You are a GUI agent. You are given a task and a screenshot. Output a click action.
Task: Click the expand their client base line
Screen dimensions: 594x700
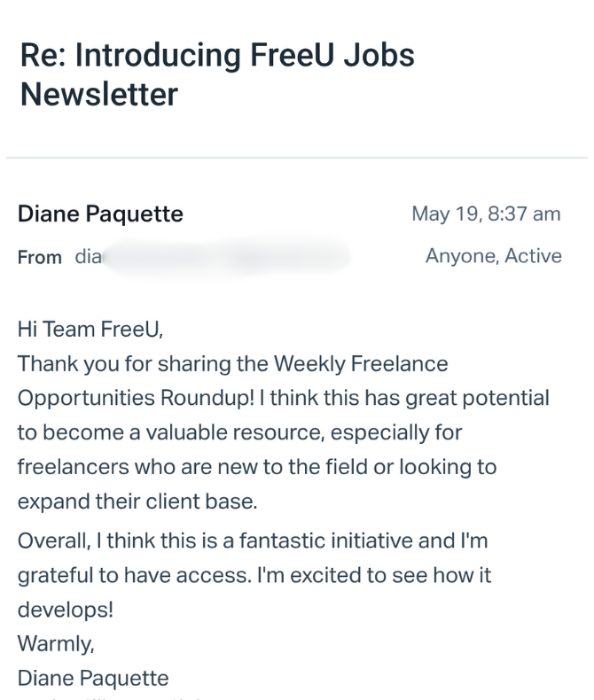pyautogui.click(x=137, y=500)
